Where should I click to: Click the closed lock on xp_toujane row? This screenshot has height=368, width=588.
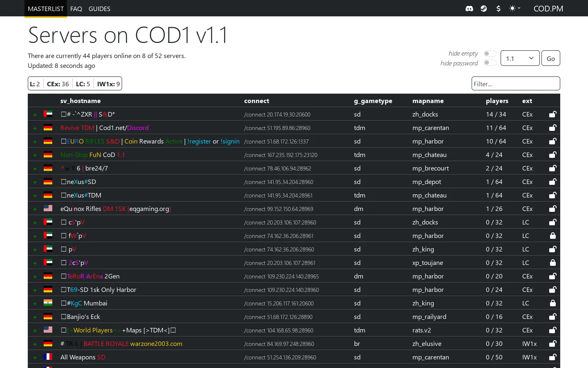[552, 263]
